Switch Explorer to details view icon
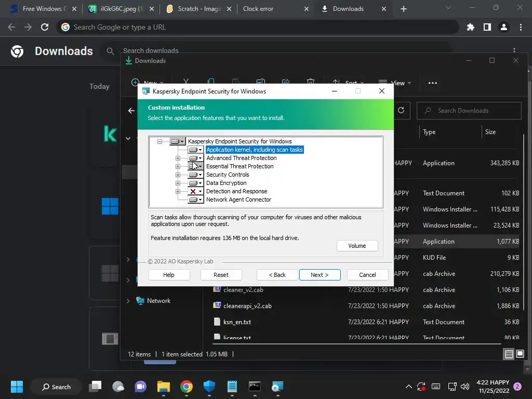Screen dimensions: 532x399 (x=509, y=354)
